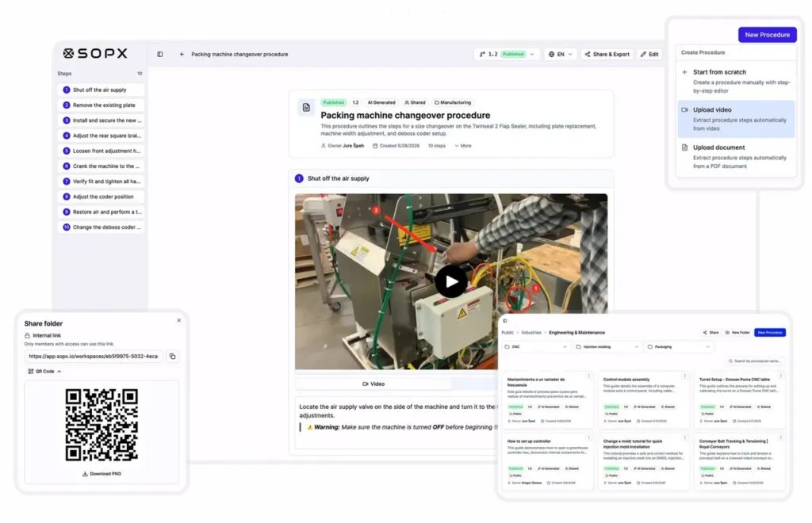The width and height of the screenshot is (812, 523).
Task: Toggle sidebar icon in library window
Action: click(x=505, y=321)
